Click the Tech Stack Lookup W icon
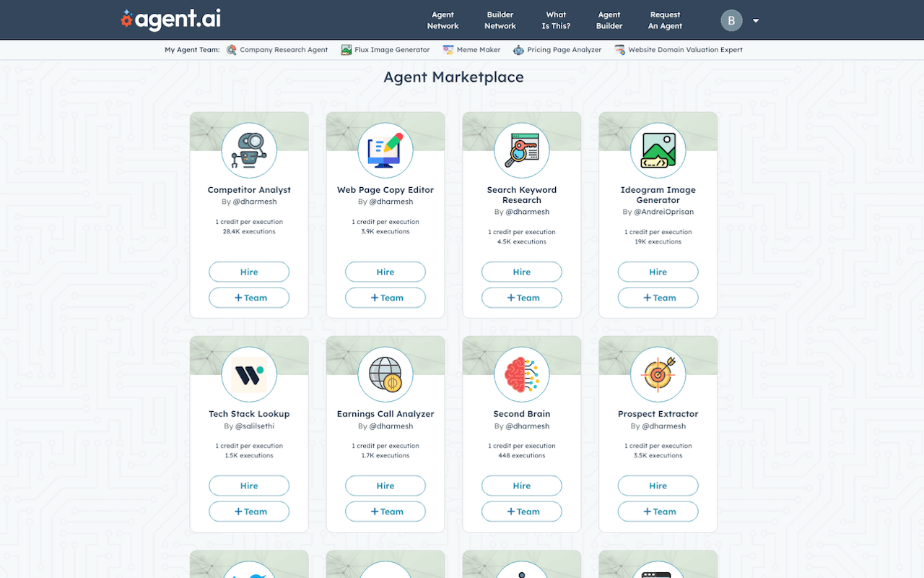Viewport: 924px width, 578px height. pos(249,374)
